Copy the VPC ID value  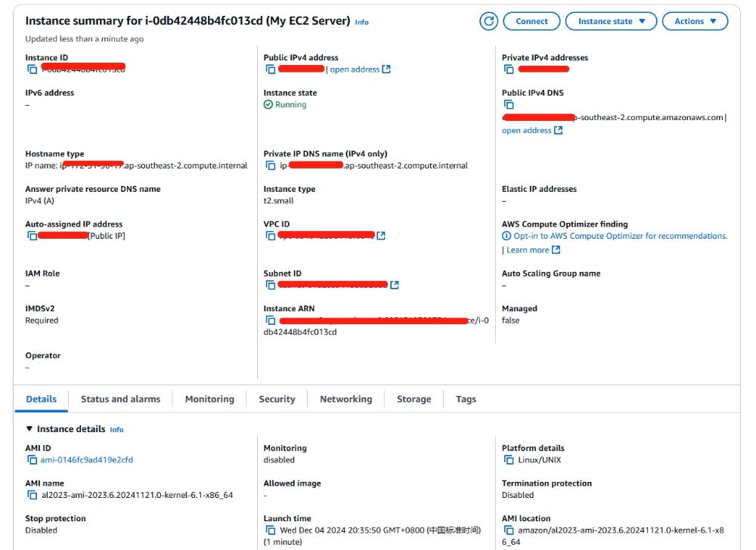point(270,236)
